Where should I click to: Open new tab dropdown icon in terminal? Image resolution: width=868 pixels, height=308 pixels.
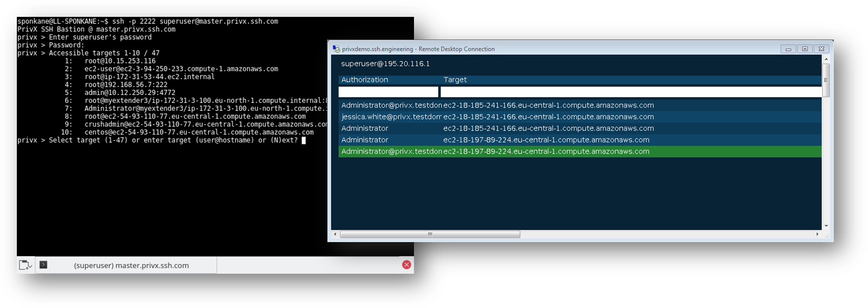pos(25,265)
